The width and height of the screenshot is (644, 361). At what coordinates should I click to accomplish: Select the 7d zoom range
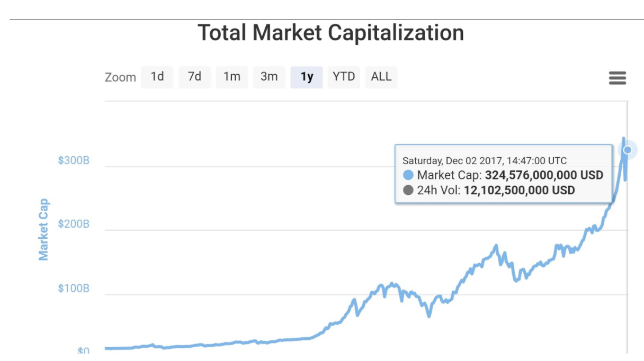click(194, 77)
